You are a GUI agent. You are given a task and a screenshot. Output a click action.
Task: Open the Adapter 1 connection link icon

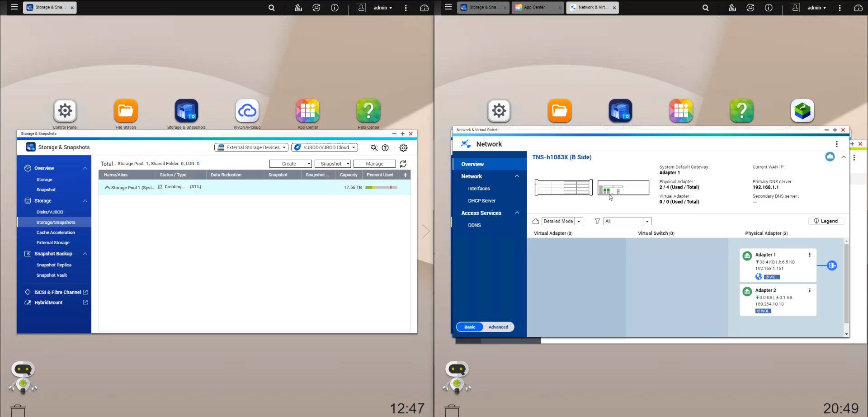(832, 265)
